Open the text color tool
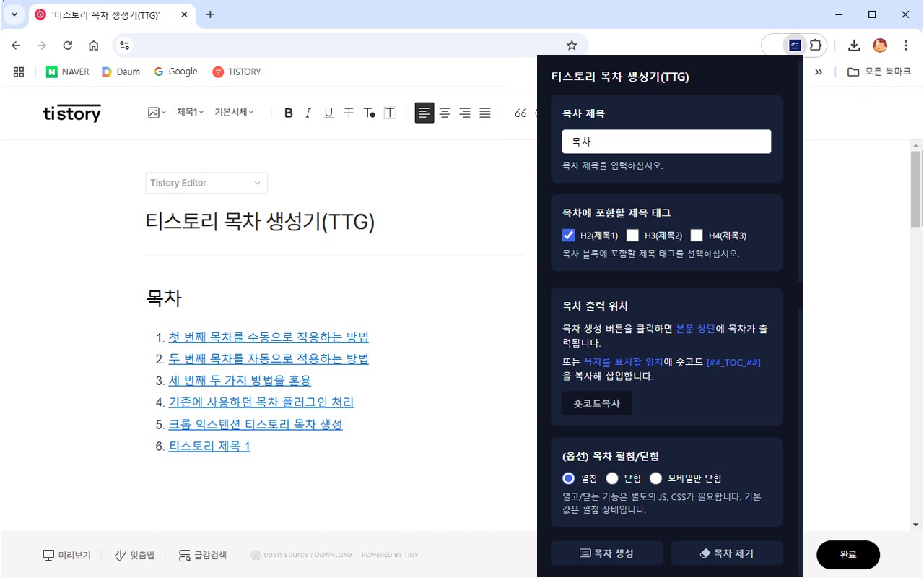This screenshot has height=578, width=924. click(x=369, y=113)
